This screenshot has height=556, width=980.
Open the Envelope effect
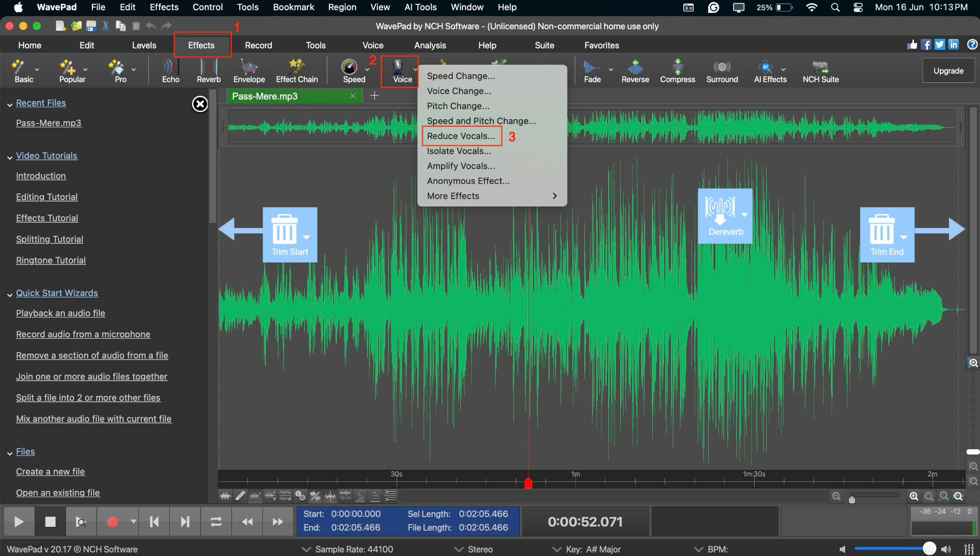249,71
